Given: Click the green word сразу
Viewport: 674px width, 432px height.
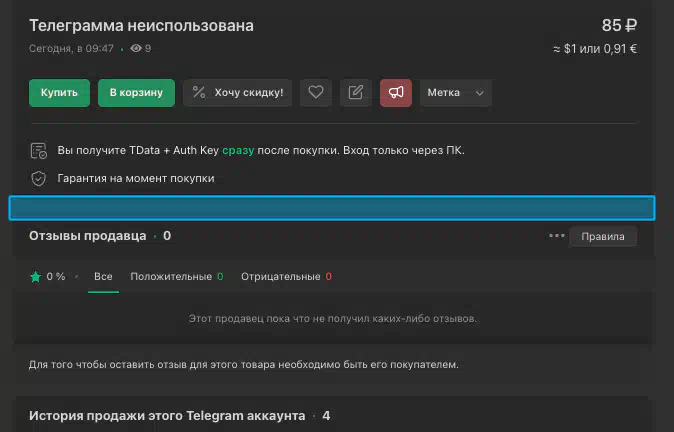Looking at the screenshot, I should (x=238, y=151).
